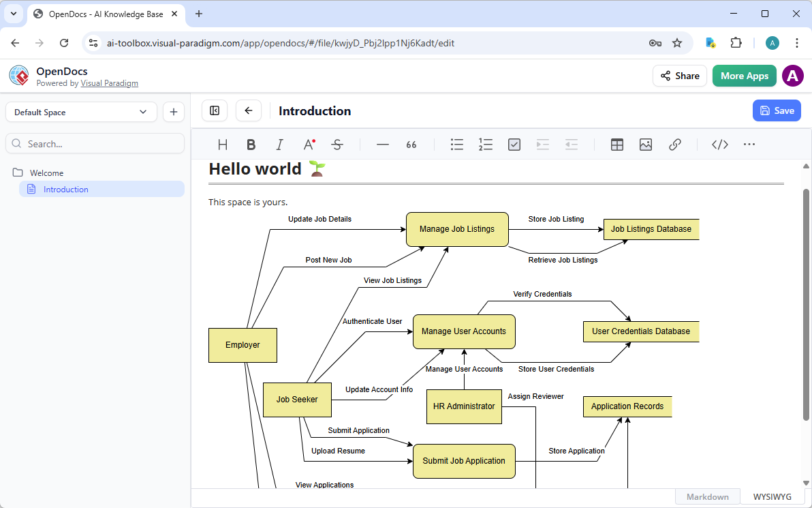
Task: Apply strikethrough formatting
Action: coord(337,144)
